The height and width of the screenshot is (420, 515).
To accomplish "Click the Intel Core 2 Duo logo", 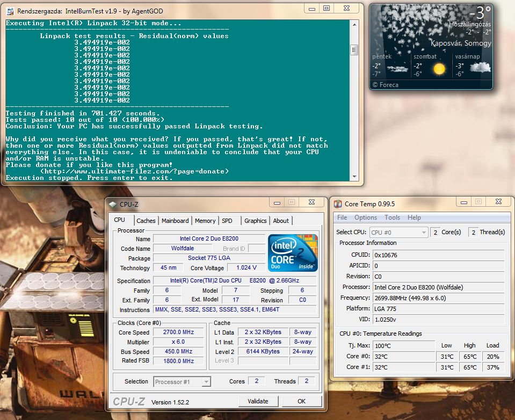I will [x=293, y=253].
